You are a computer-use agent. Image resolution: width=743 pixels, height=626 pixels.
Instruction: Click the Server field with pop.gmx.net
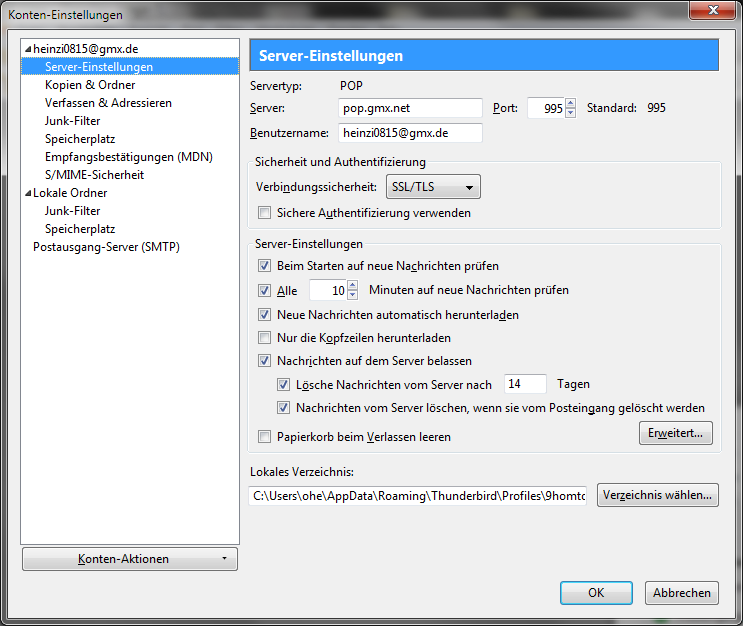click(410, 108)
